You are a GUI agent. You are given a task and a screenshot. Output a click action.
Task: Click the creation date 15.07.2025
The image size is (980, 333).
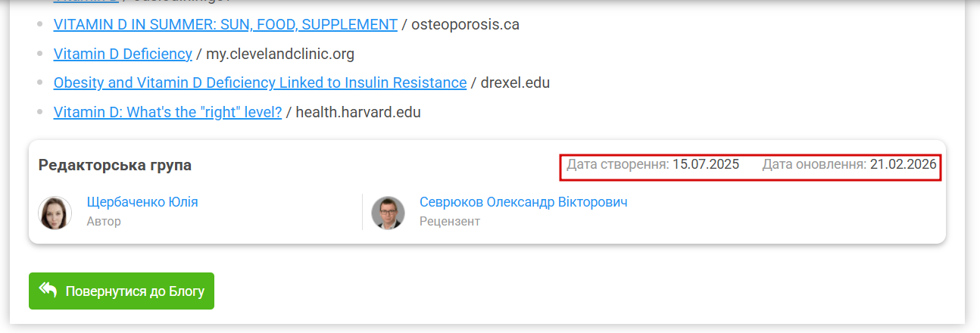coord(706,164)
